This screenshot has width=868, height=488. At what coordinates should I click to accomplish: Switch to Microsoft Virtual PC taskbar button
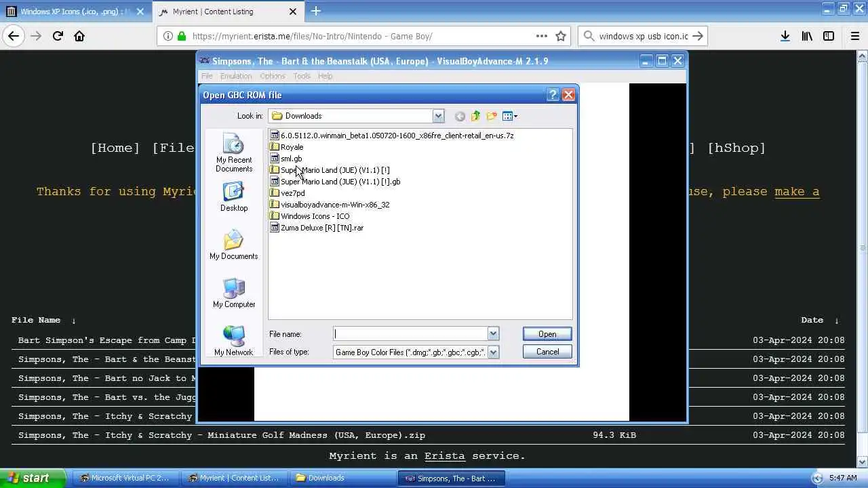click(x=125, y=478)
